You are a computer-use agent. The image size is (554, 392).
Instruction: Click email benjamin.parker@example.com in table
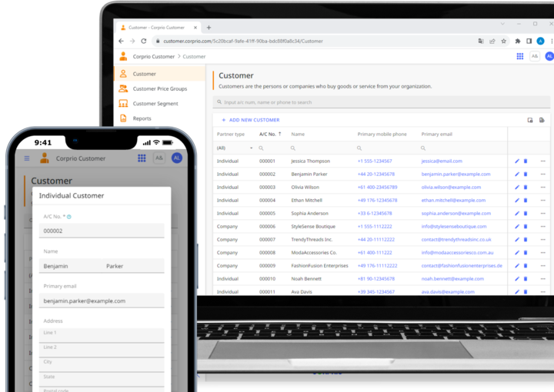pos(456,174)
